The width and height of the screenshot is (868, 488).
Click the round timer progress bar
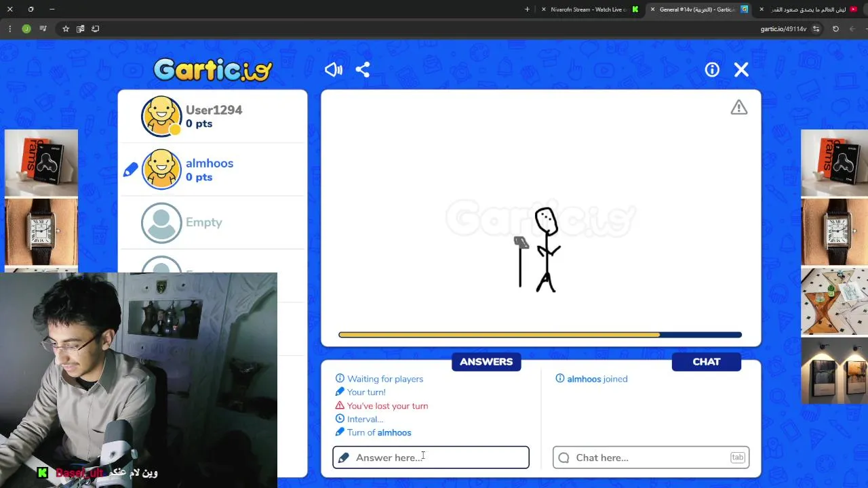[x=540, y=335]
